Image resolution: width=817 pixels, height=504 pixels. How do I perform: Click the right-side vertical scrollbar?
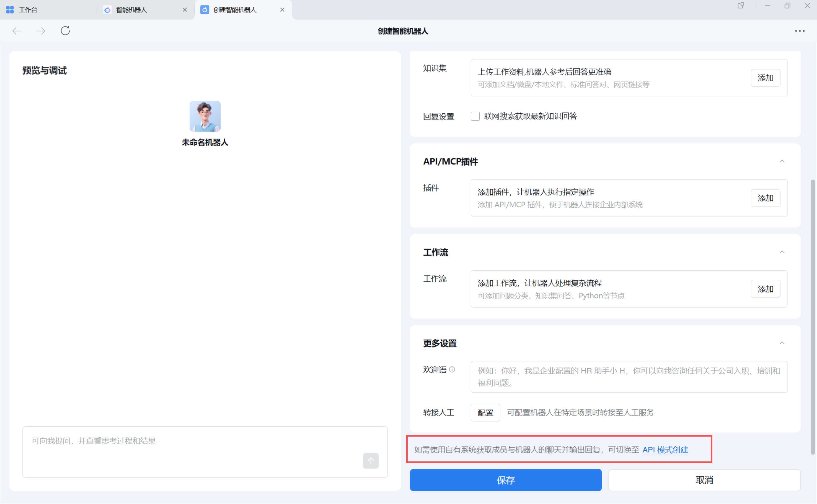click(813, 317)
